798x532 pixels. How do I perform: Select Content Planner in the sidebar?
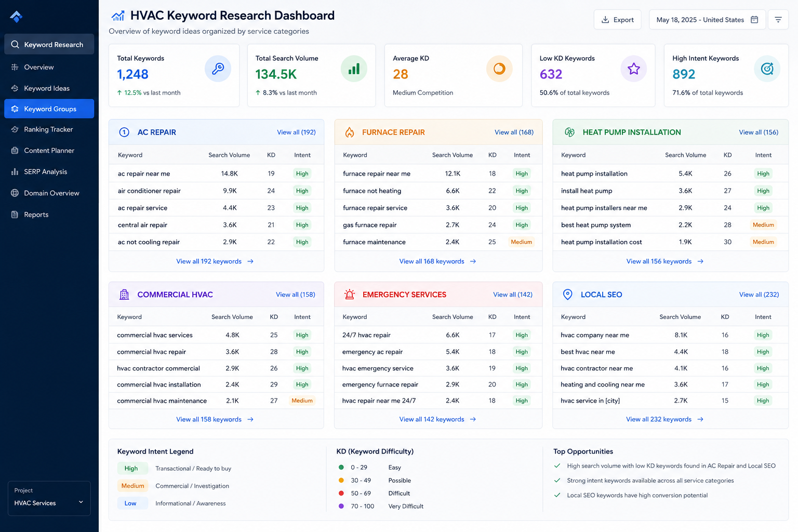(x=49, y=151)
